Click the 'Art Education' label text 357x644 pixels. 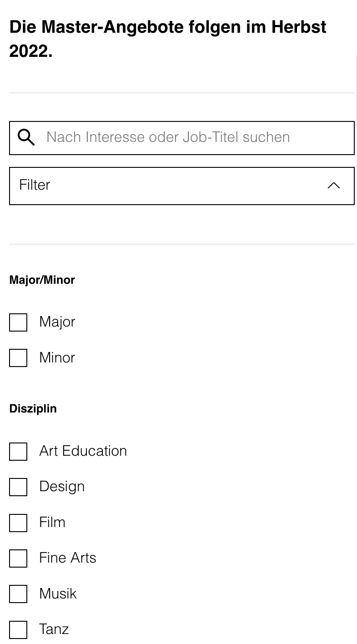point(83,451)
